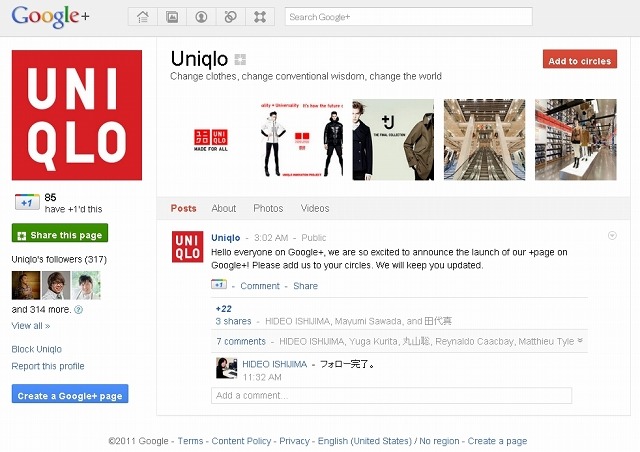
Task: Click the third follower avatar
Action: pyautogui.click(x=86, y=285)
